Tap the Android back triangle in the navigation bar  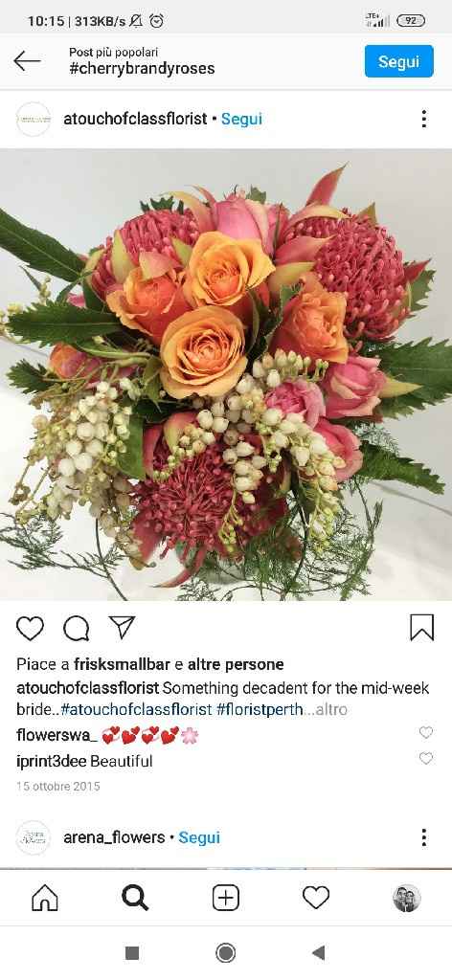pyautogui.click(x=318, y=952)
